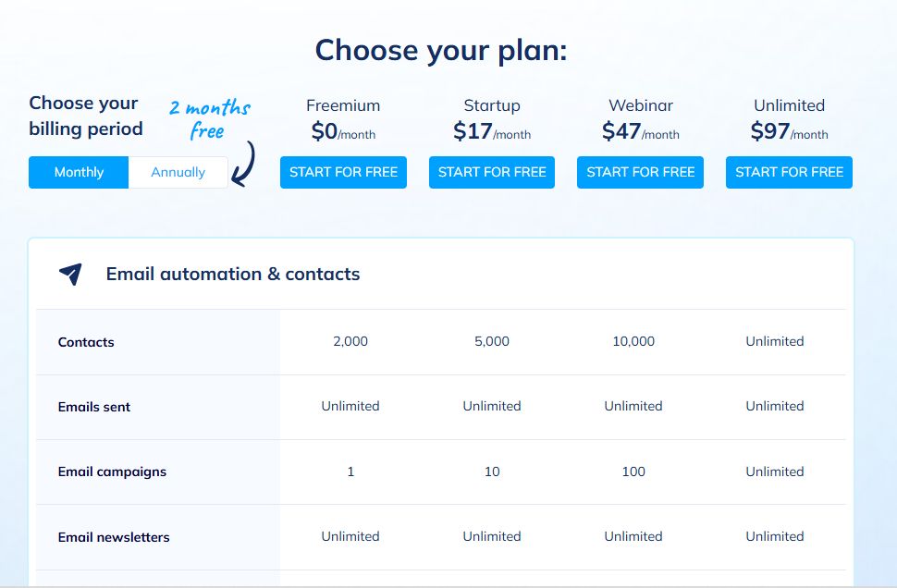Image resolution: width=897 pixels, height=588 pixels.
Task: Select Monthly billing period
Action: click(79, 172)
